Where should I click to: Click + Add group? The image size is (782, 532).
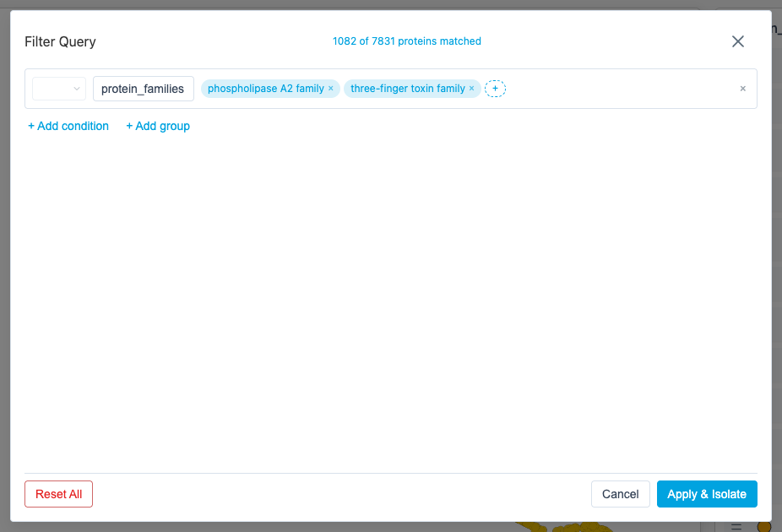click(x=158, y=126)
